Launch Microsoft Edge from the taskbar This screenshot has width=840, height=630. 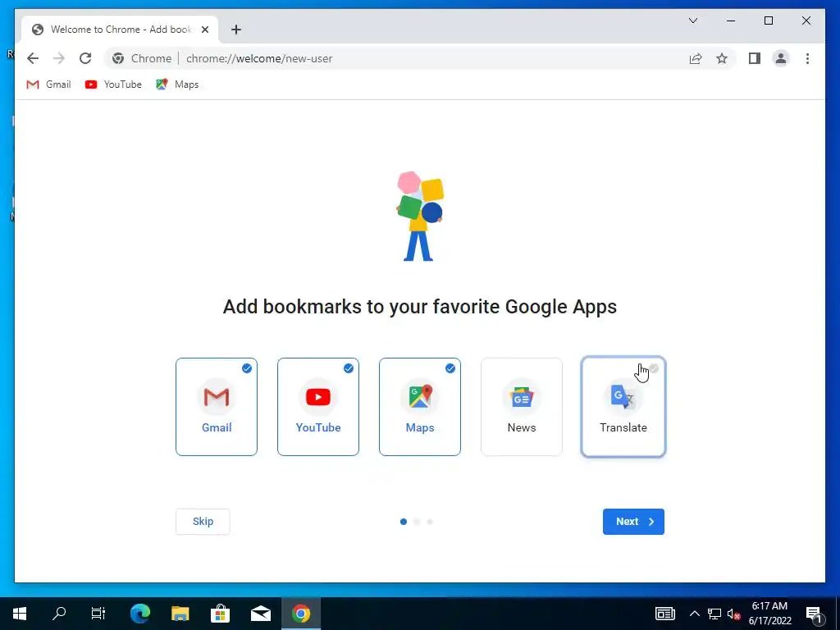(x=140, y=614)
